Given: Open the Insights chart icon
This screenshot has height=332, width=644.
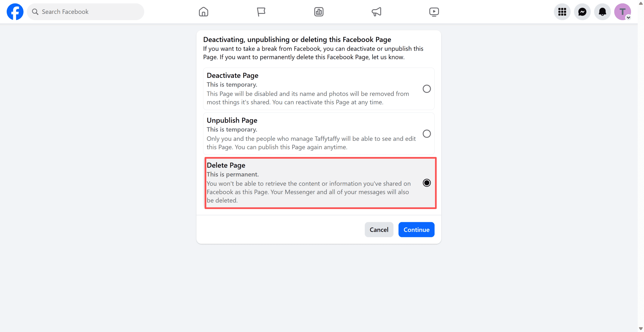Looking at the screenshot, I should [318, 12].
